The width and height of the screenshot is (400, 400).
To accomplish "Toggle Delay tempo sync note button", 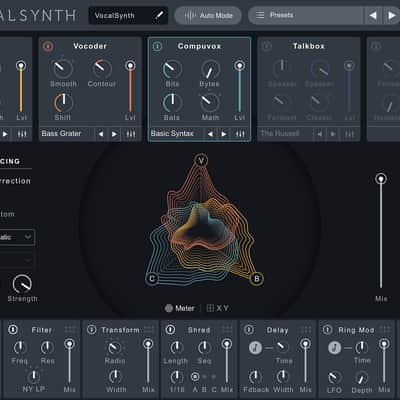I will [256, 348].
